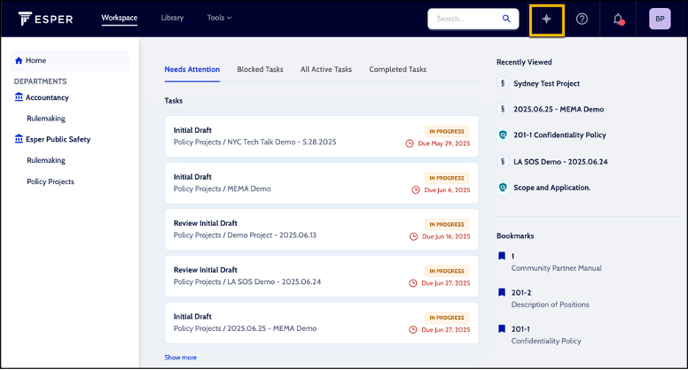Open Initial Draft task for NYC Tech Talk Demo
Viewport: 688px width, 370px height.
(322, 137)
